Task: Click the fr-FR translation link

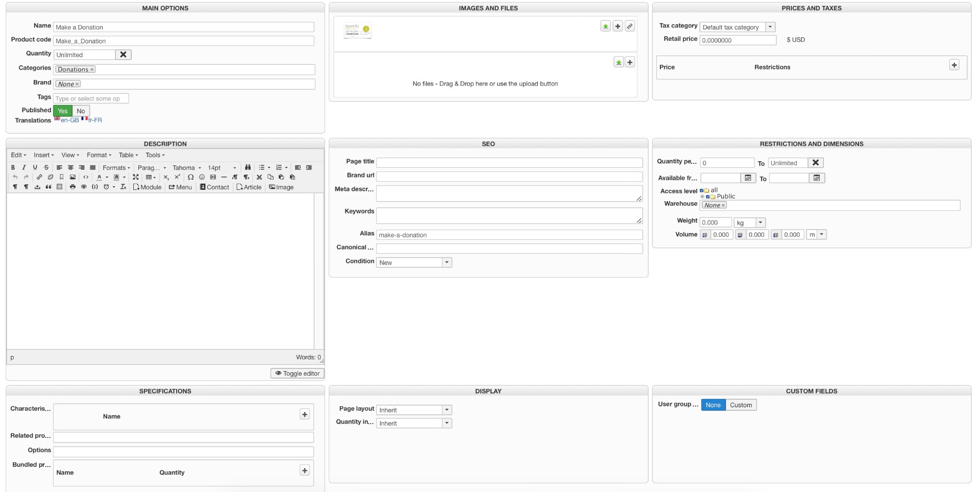Action: (95, 120)
